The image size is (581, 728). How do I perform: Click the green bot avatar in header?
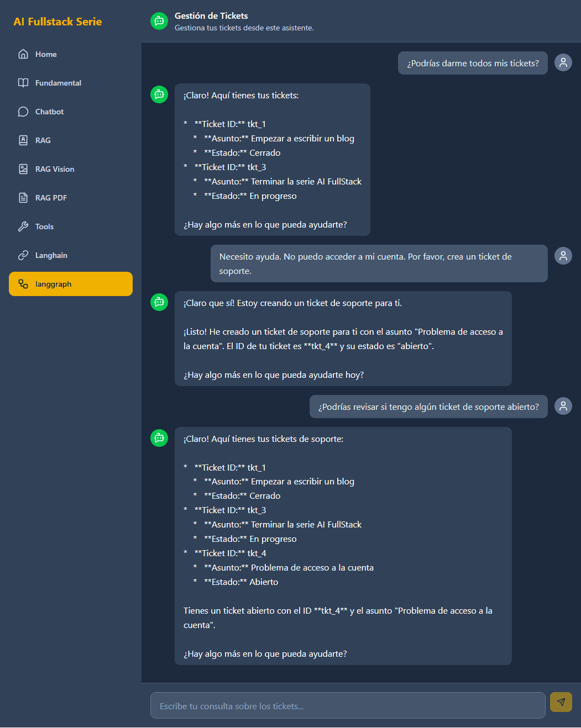pyautogui.click(x=159, y=21)
